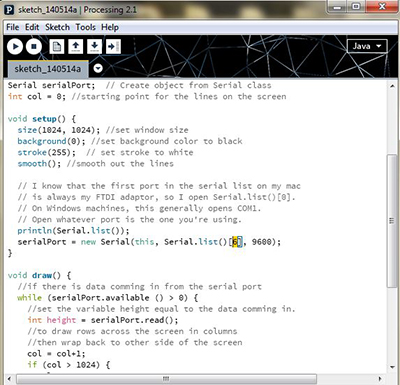Open the Help menu
This screenshot has width=400, height=385.
tap(110, 27)
